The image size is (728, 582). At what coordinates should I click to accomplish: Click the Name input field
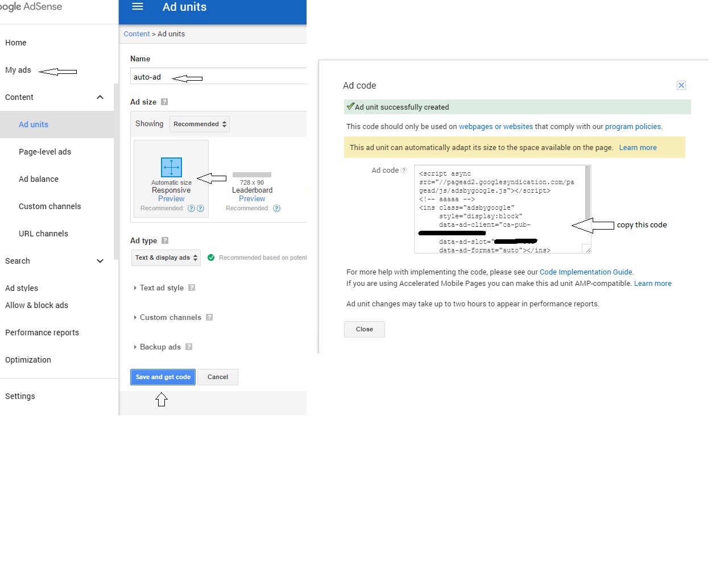218,77
